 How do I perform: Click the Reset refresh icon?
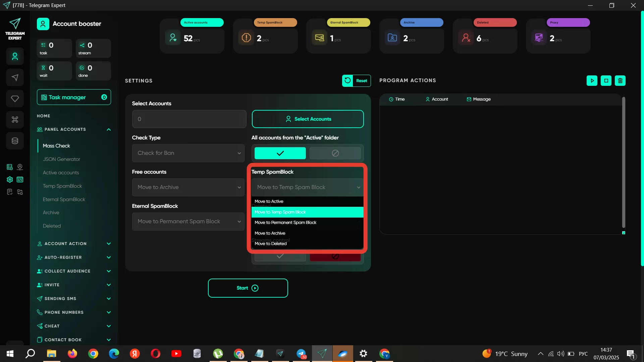coord(347,80)
